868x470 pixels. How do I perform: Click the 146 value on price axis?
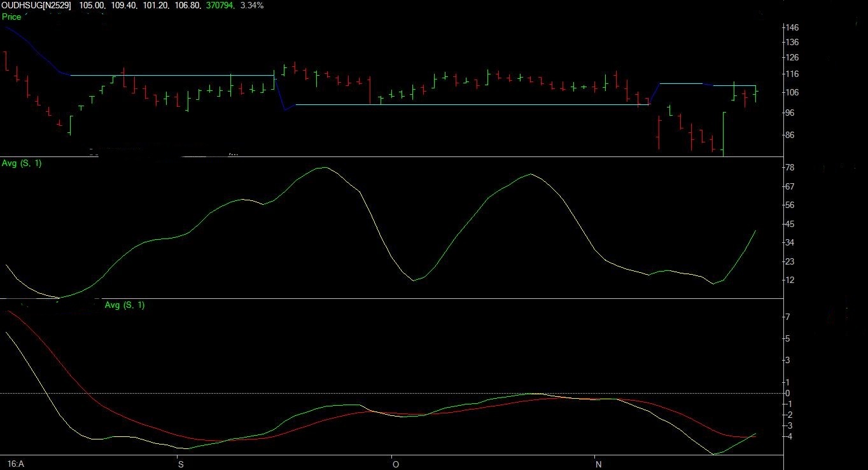[792, 28]
